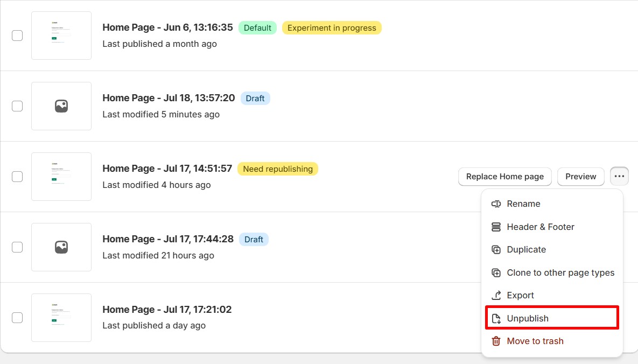Click the Duplicate icon in the menu

[x=496, y=250]
